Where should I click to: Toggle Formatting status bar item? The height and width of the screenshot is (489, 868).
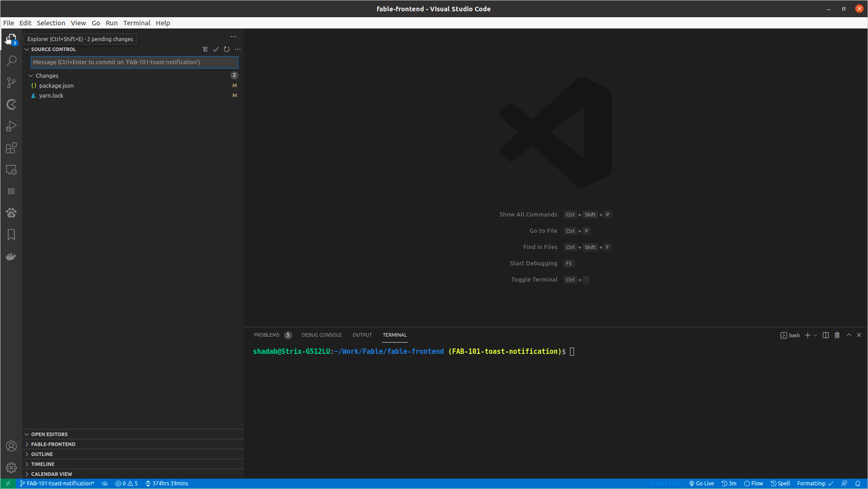tap(815, 484)
